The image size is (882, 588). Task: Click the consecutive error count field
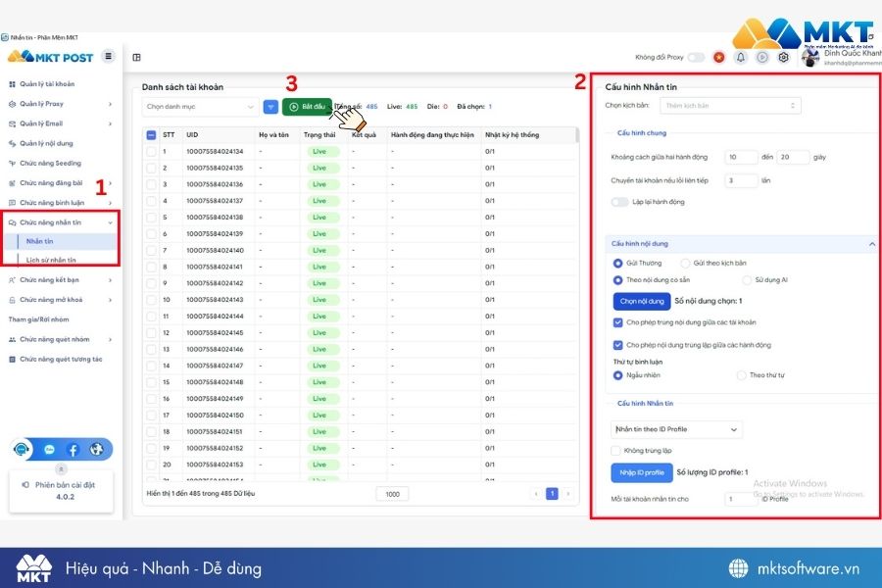pos(742,181)
